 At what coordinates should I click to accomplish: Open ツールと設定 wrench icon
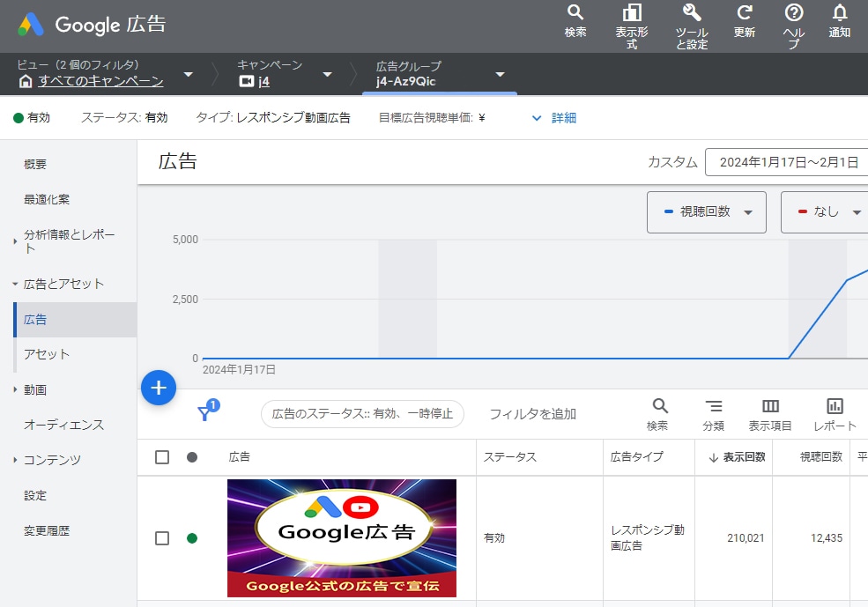pyautogui.click(x=692, y=12)
